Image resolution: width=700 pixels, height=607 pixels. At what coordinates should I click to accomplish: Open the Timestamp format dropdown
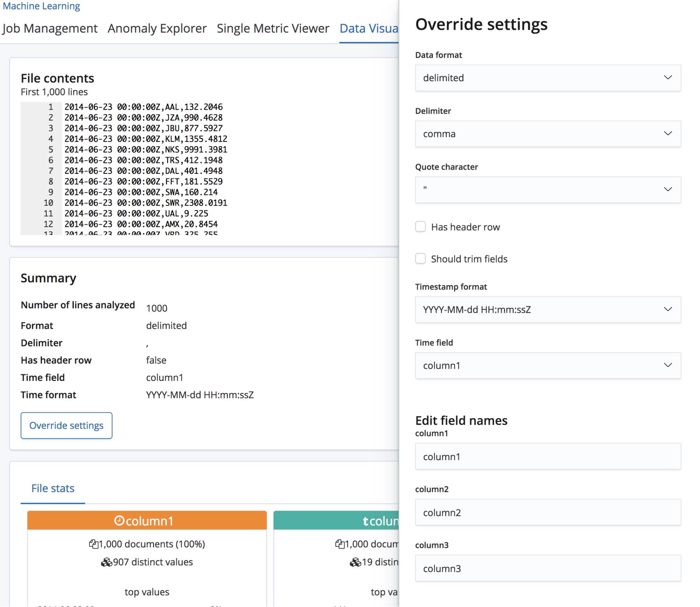[x=548, y=309]
